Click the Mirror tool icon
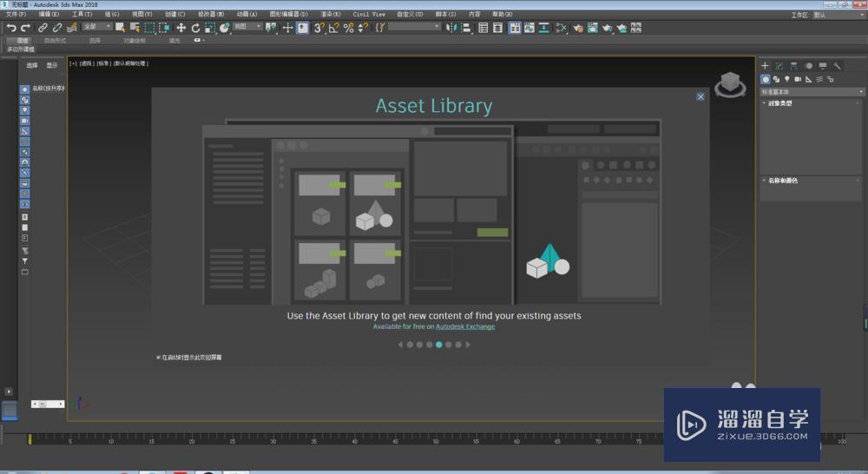868x474 pixels. [451, 28]
